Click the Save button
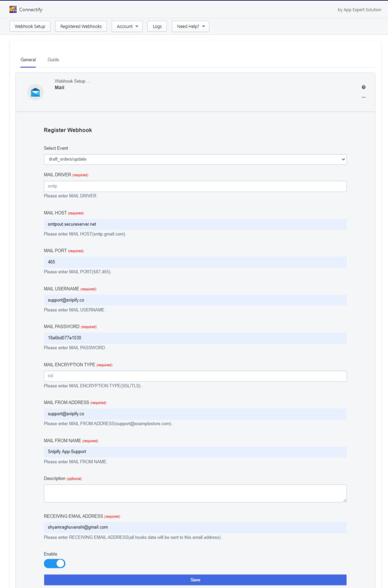This screenshot has height=588, width=388. tap(195, 580)
